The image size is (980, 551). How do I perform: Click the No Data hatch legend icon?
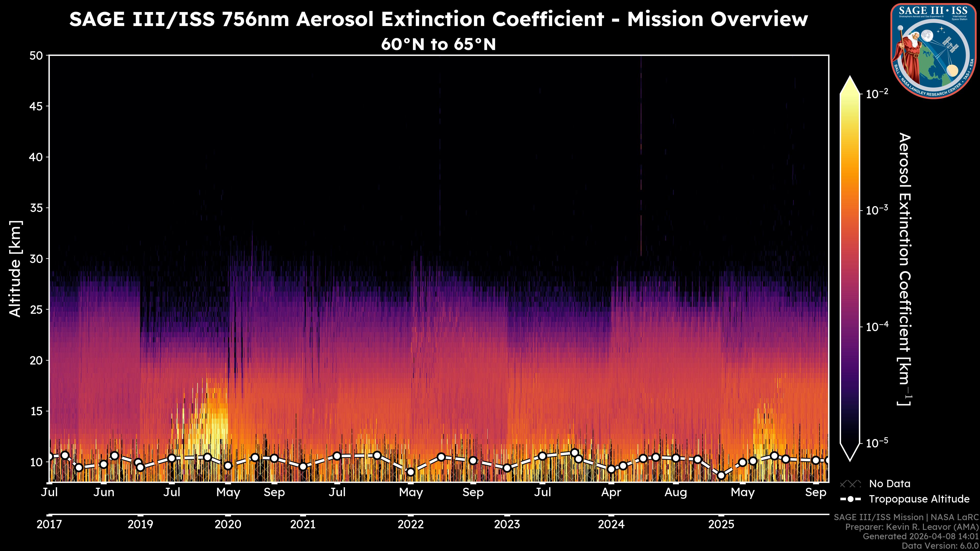(850, 484)
